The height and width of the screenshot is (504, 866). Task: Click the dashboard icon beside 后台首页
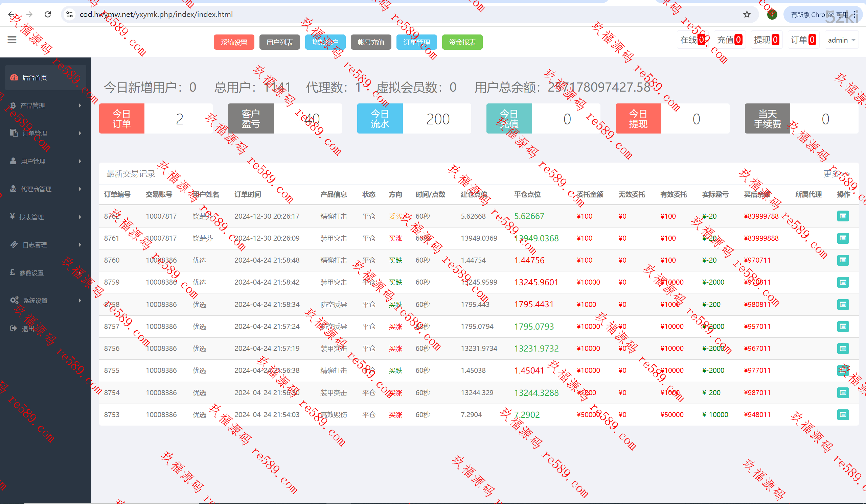click(x=14, y=78)
